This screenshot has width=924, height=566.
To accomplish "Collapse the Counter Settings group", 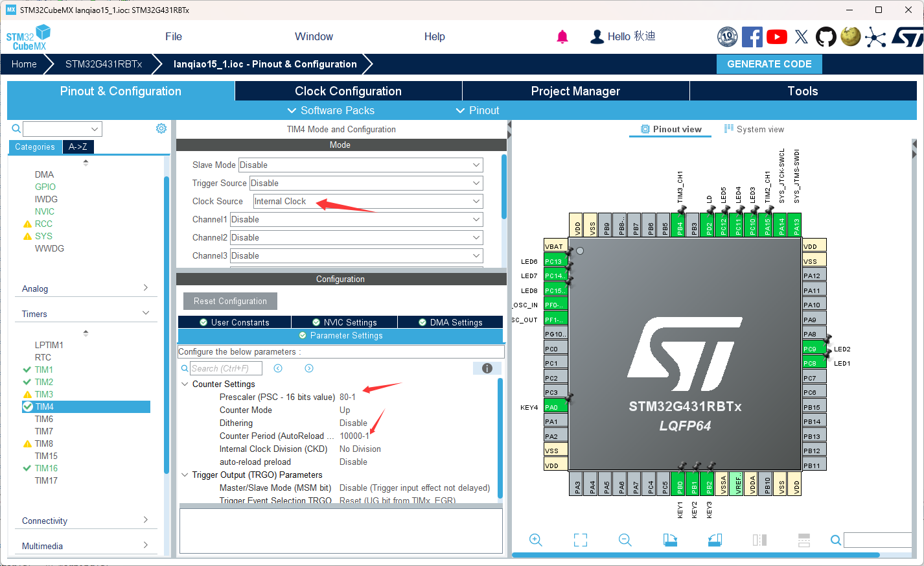I will pos(185,384).
